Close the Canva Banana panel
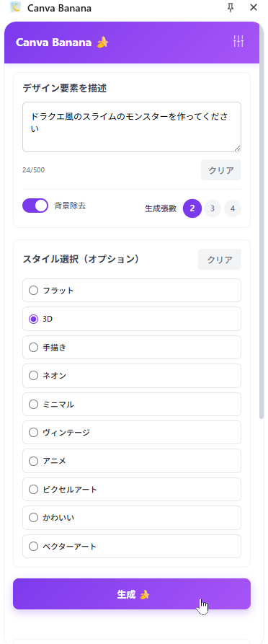This screenshot has height=644, width=268. coord(254,7)
